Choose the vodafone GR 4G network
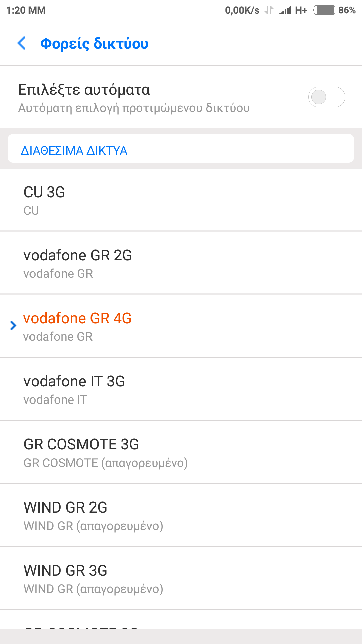This screenshot has height=644, width=362. coord(181,326)
